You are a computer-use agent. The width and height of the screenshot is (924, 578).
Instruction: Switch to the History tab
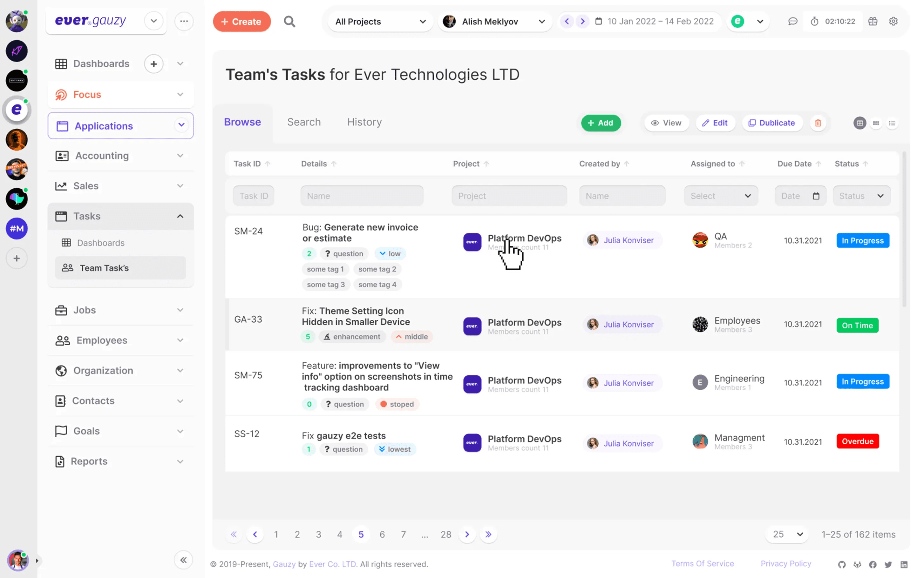(x=364, y=122)
